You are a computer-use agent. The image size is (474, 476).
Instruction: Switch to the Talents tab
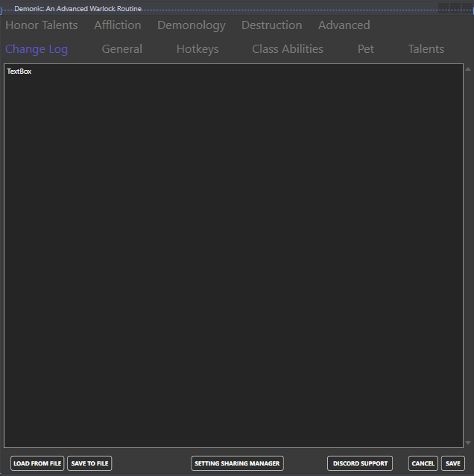(x=426, y=49)
